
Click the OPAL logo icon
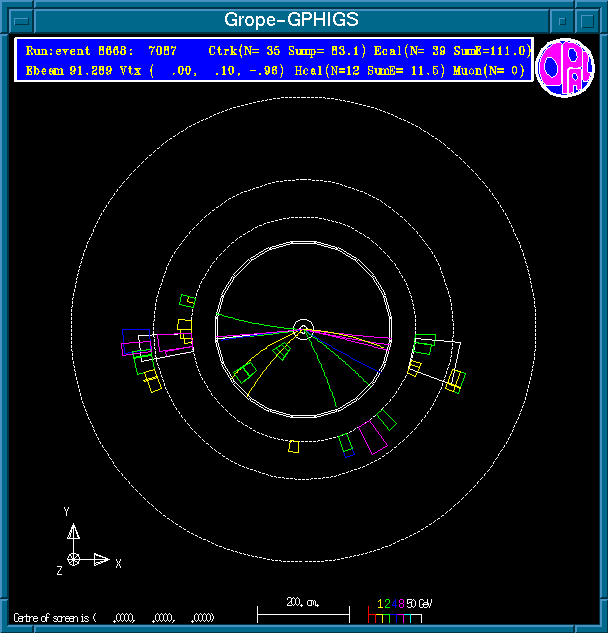pyautogui.click(x=565, y=69)
